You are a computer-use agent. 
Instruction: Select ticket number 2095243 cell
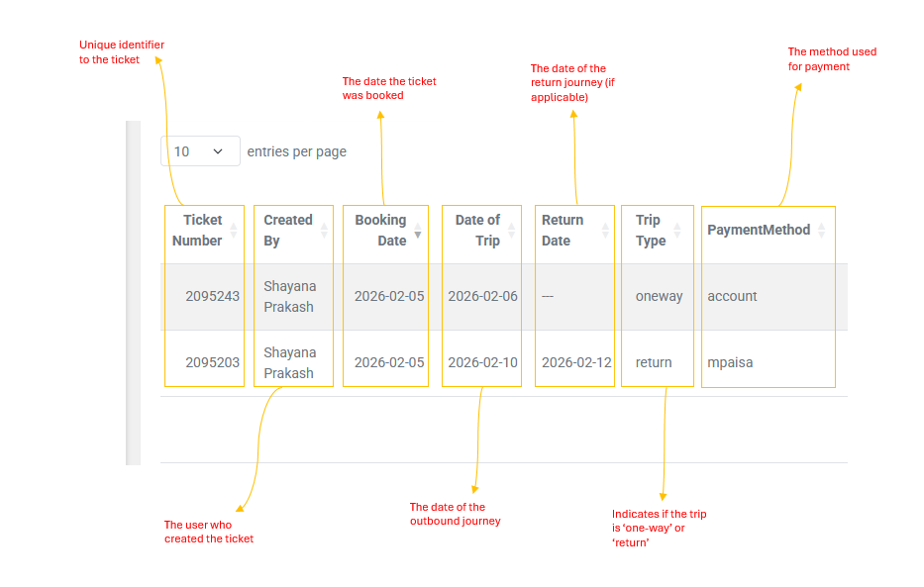212,296
